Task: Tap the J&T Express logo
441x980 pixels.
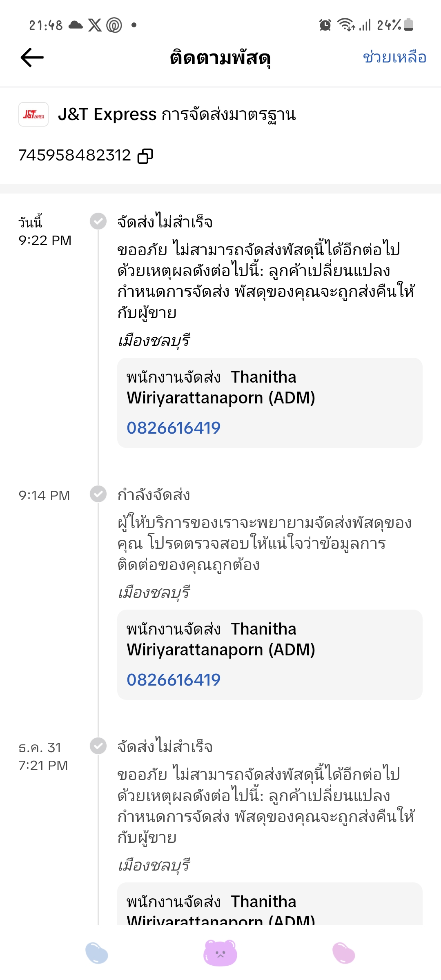Action: tap(33, 114)
